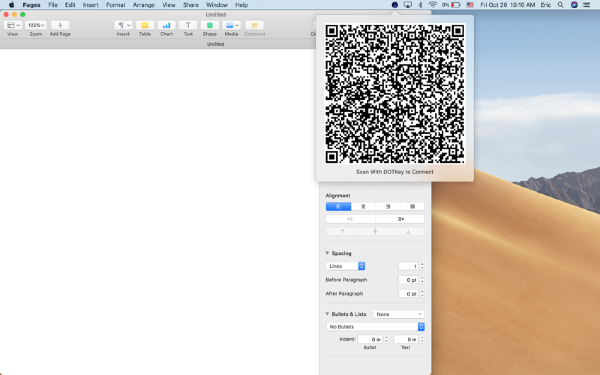600x375 pixels.
Task: Collapse the Bullets & Lists section triangle
Action: pyautogui.click(x=327, y=314)
